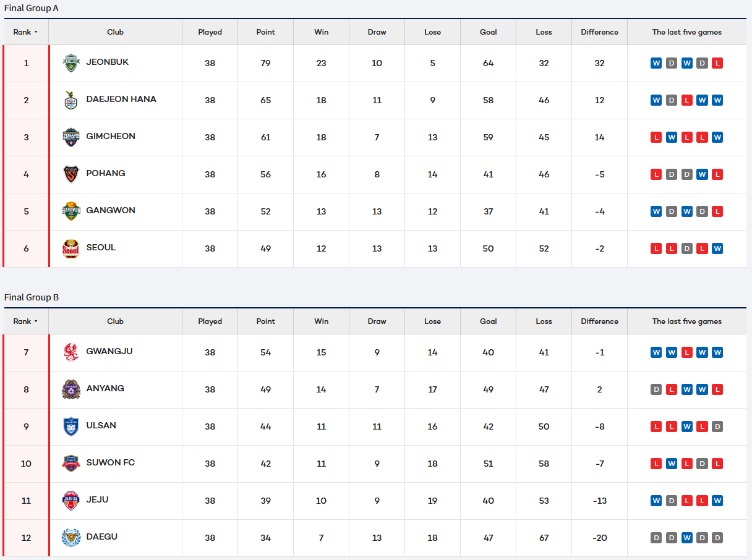Click the Daegu club emblem
The height and width of the screenshot is (560, 752).
click(71, 538)
